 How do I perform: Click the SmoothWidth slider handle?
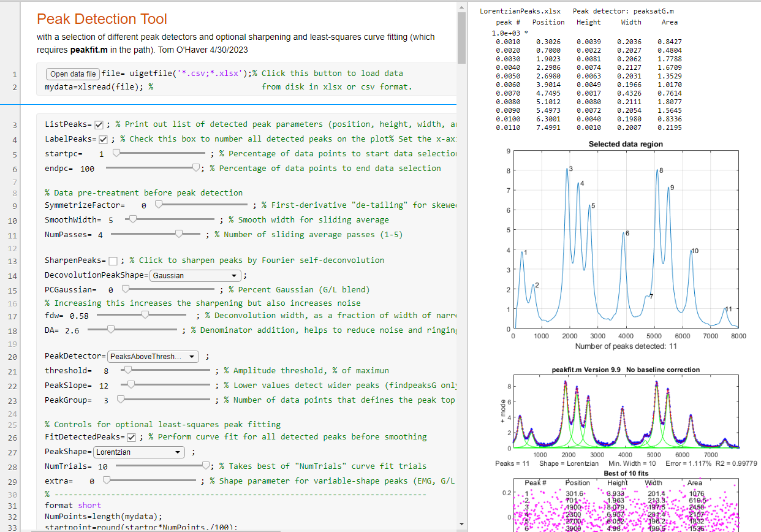point(132,219)
